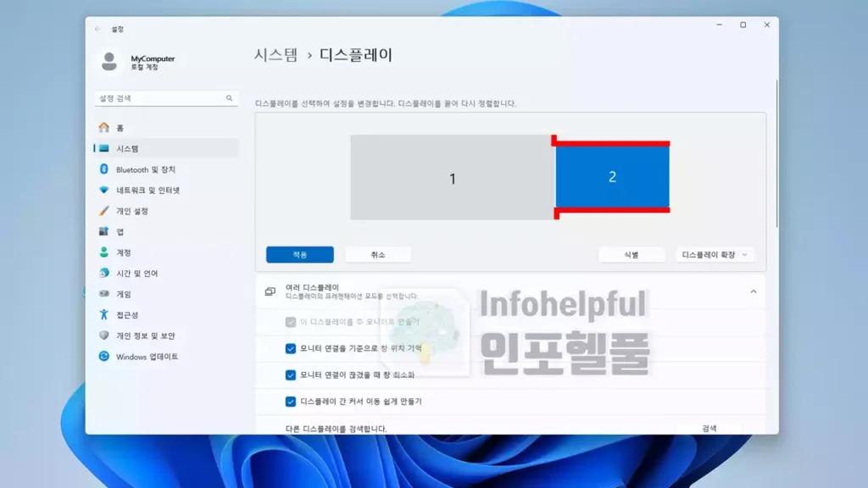Click the Bluetooth icon in sidebar

tap(104, 169)
